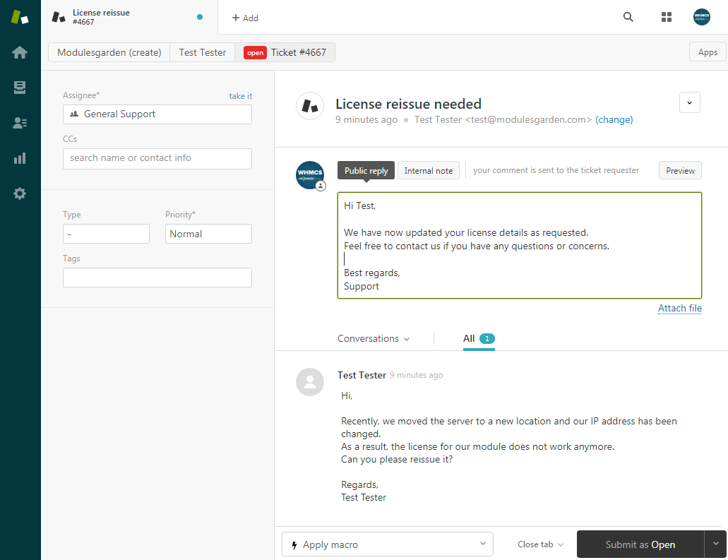Screen dimensions: 728x560
Task: Click the ticket brand icon beside License reissue needed
Action: tap(310, 106)
